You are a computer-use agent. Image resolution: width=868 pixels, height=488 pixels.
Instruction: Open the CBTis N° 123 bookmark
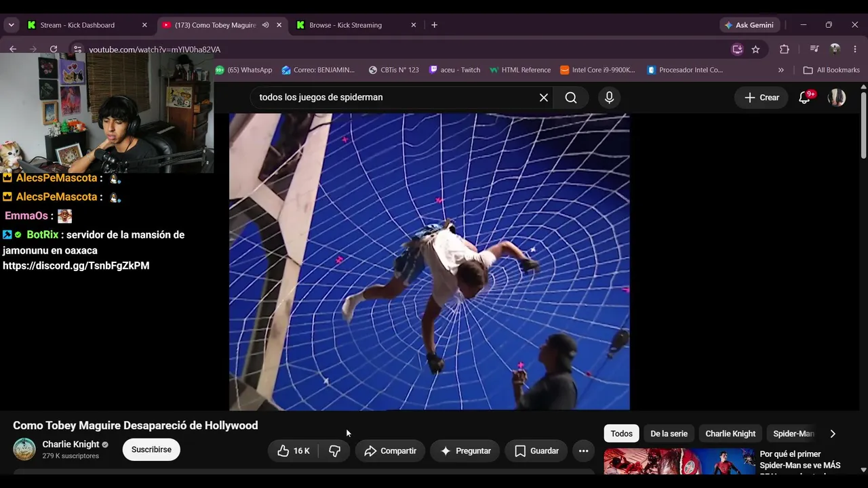[x=393, y=70]
